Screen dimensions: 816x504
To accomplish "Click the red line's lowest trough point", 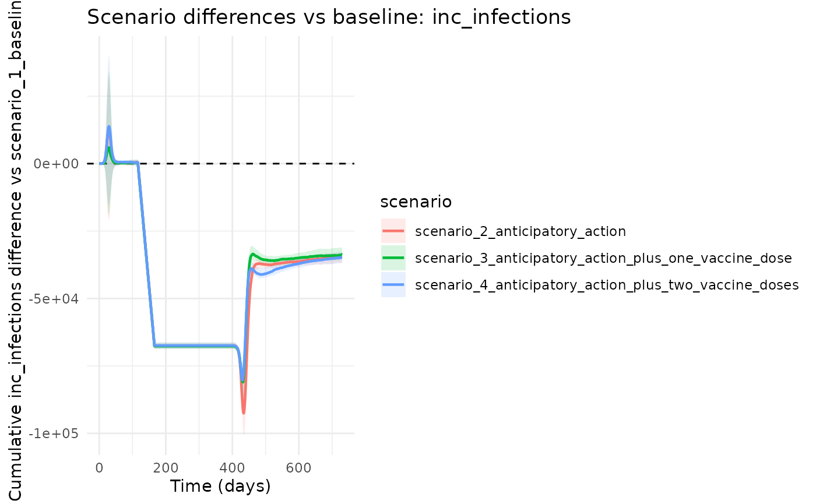I will 244,413.
